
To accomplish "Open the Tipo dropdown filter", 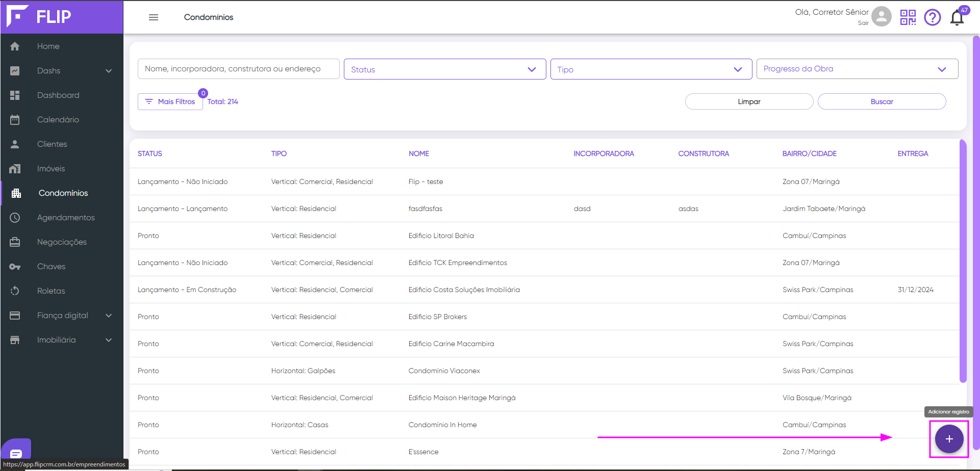I will coord(651,69).
